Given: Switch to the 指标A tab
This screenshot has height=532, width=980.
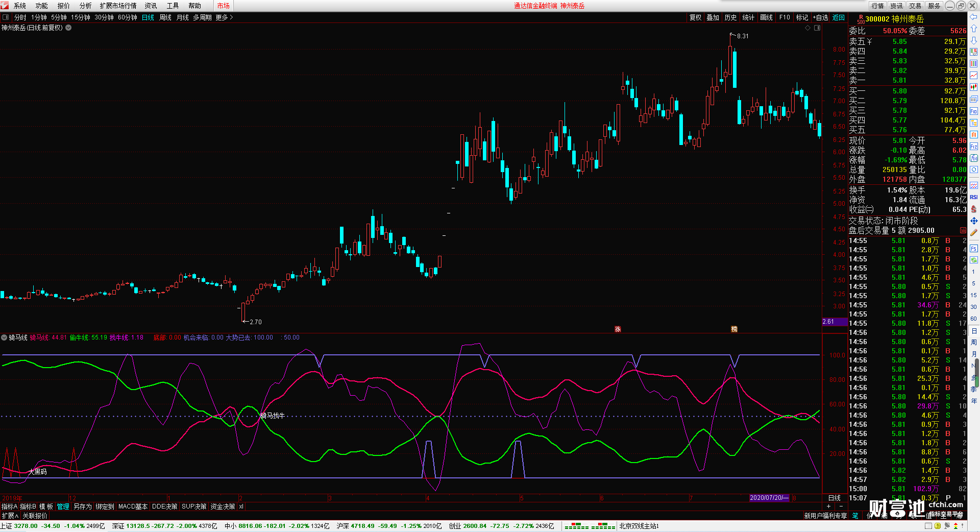Looking at the screenshot, I should pyautogui.click(x=9, y=506).
